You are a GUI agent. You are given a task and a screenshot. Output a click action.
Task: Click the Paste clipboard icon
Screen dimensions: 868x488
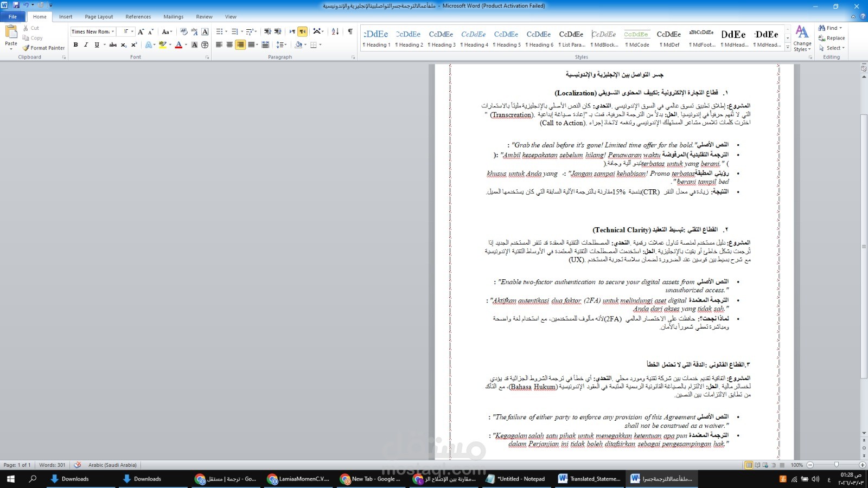[11, 33]
